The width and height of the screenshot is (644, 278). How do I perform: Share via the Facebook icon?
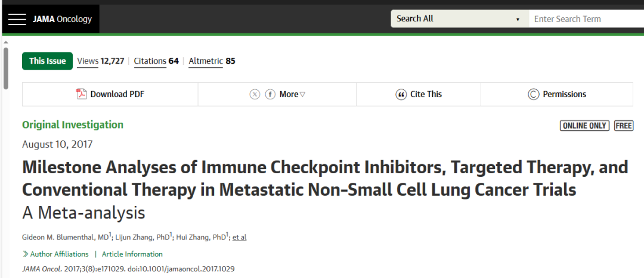click(270, 94)
